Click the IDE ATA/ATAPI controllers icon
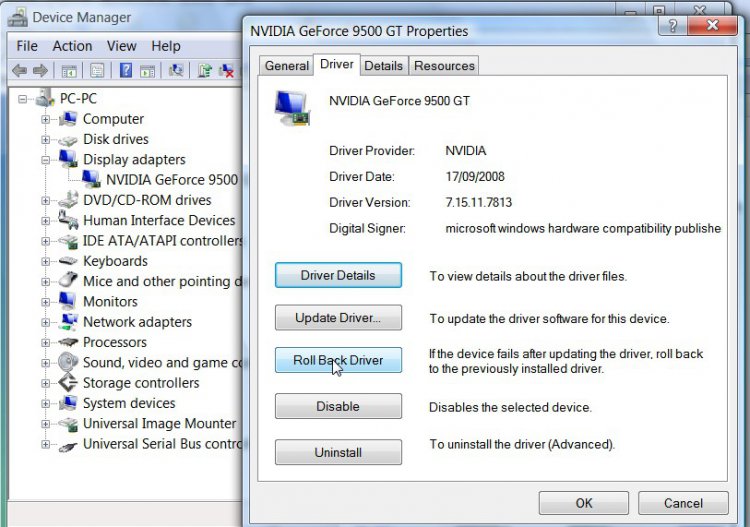 tap(68, 241)
